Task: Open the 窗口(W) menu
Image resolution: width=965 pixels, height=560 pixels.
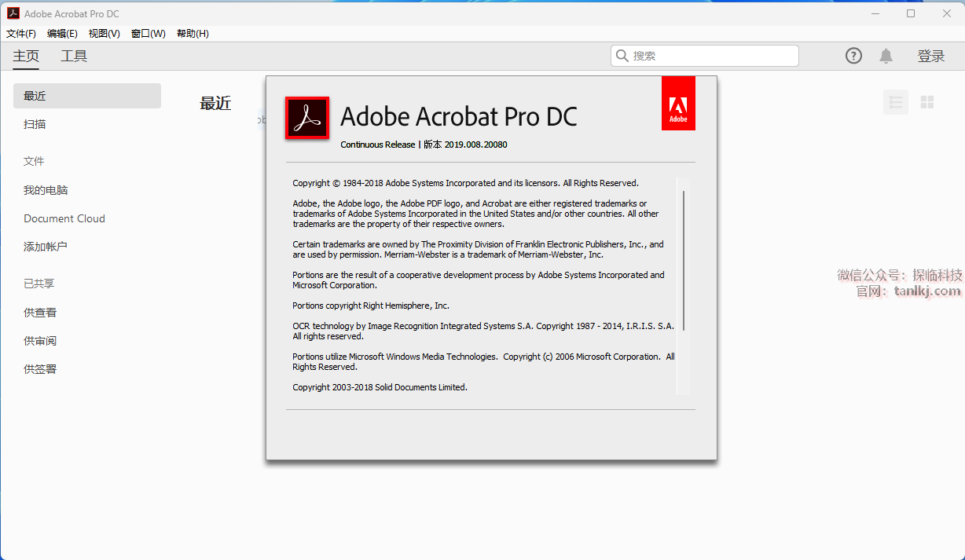Action: click(x=148, y=33)
